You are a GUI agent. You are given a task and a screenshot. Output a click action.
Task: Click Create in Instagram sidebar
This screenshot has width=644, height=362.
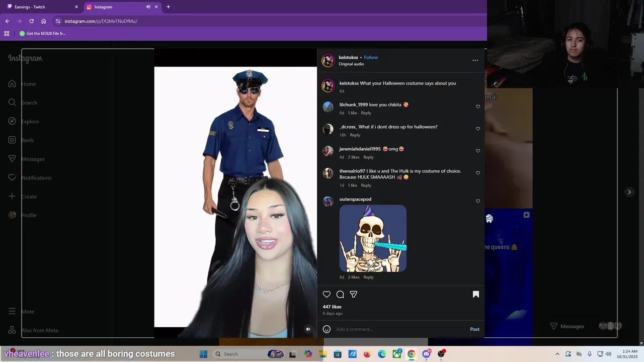(x=23, y=197)
